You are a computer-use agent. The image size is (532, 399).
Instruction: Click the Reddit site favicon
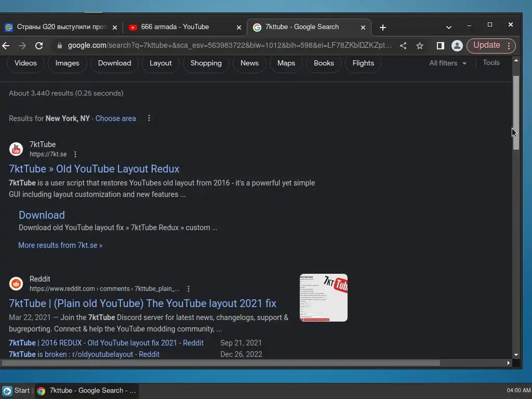point(16,284)
